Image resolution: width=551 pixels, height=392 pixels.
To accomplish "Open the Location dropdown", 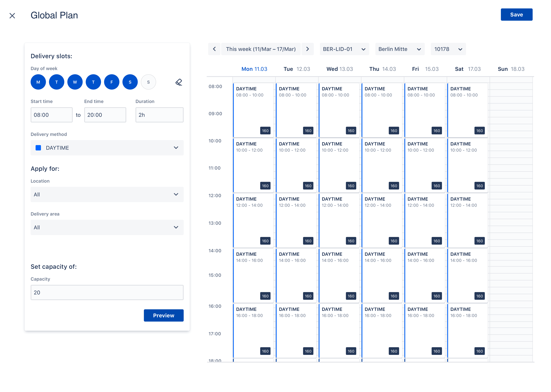I will coord(107,194).
